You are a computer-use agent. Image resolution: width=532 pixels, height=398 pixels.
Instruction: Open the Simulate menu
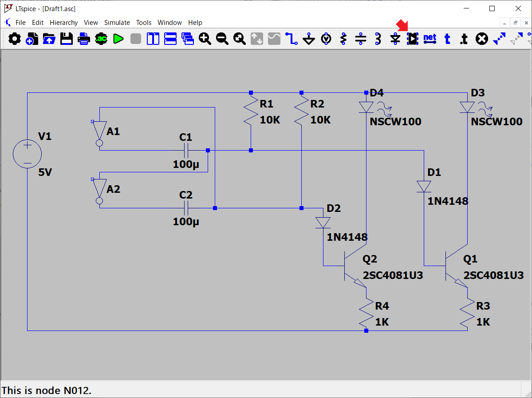[117, 23]
